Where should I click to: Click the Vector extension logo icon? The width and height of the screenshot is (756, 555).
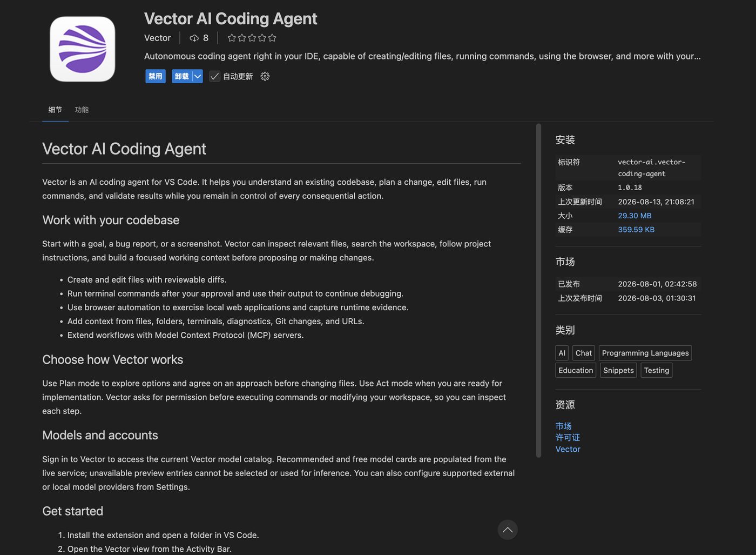(x=83, y=49)
